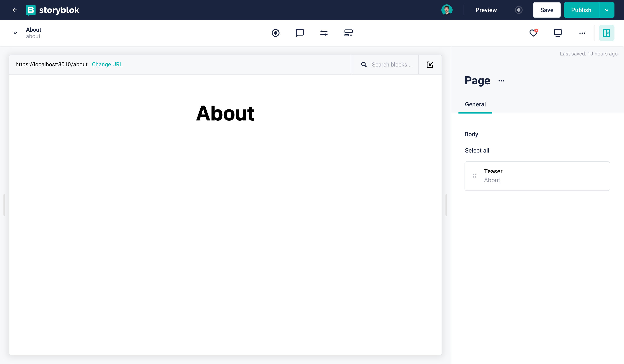The width and height of the screenshot is (624, 364).
Task: Open the comments panel icon
Action: pyautogui.click(x=300, y=33)
